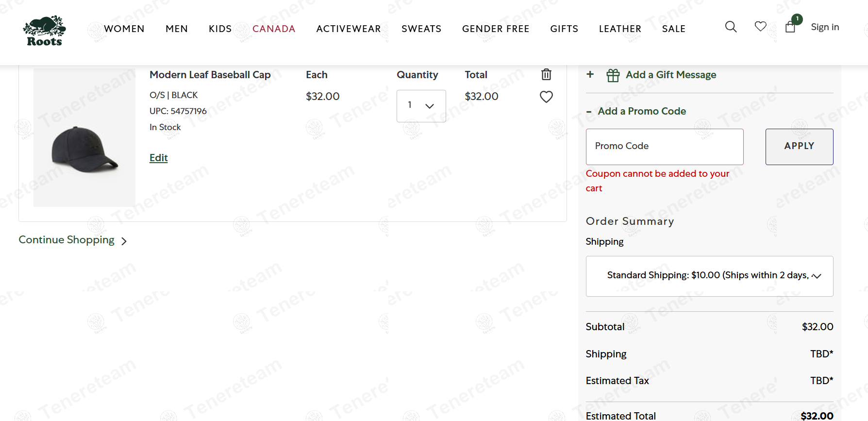Open the Quantity dropdown
The height and width of the screenshot is (421, 868).
(421, 106)
